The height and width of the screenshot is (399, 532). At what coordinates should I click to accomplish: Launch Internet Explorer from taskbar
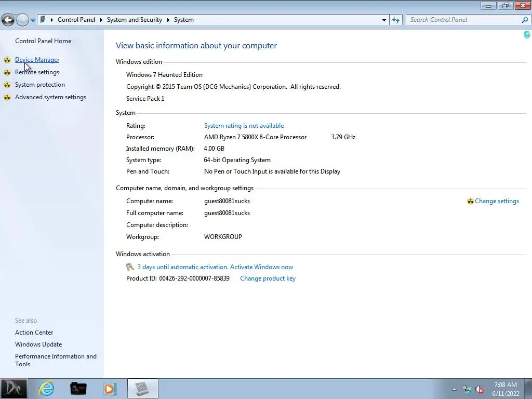[46, 389]
